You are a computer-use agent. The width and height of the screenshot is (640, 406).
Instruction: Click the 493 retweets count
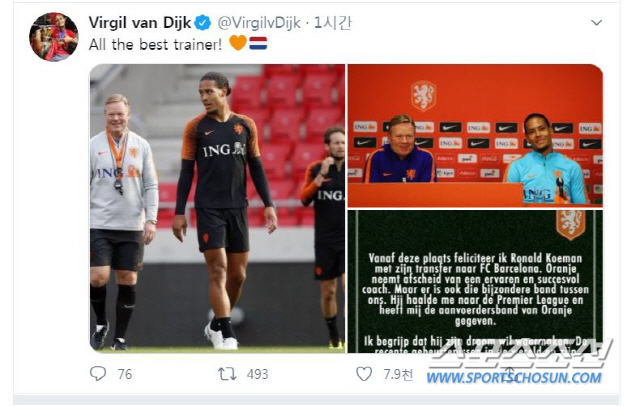258,374
